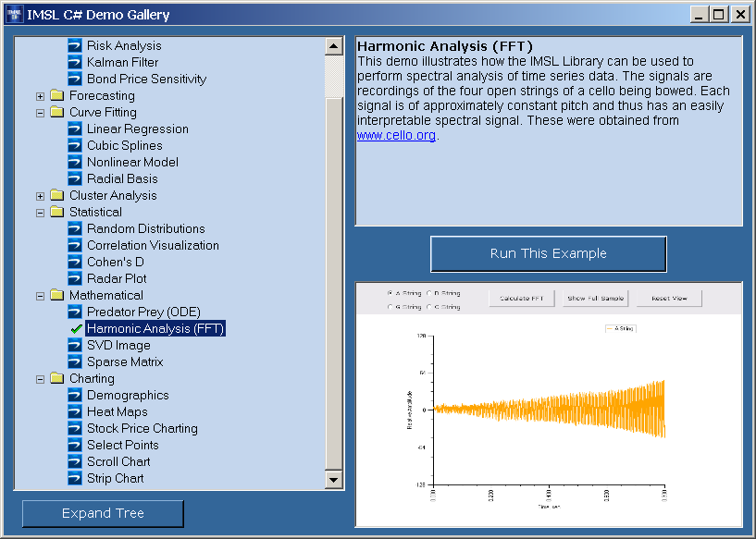Click the Radar Plot demo icon
The image size is (756, 539).
[x=75, y=278]
